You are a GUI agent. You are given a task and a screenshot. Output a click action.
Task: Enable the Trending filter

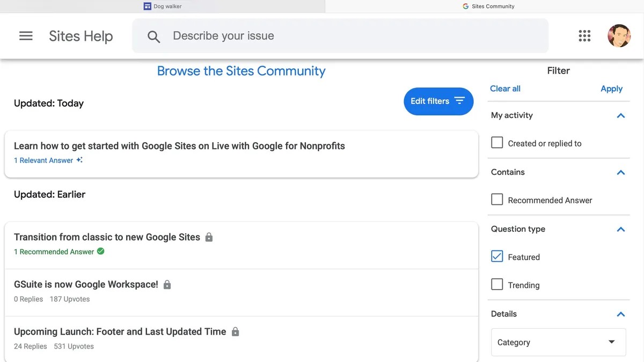(x=496, y=284)
